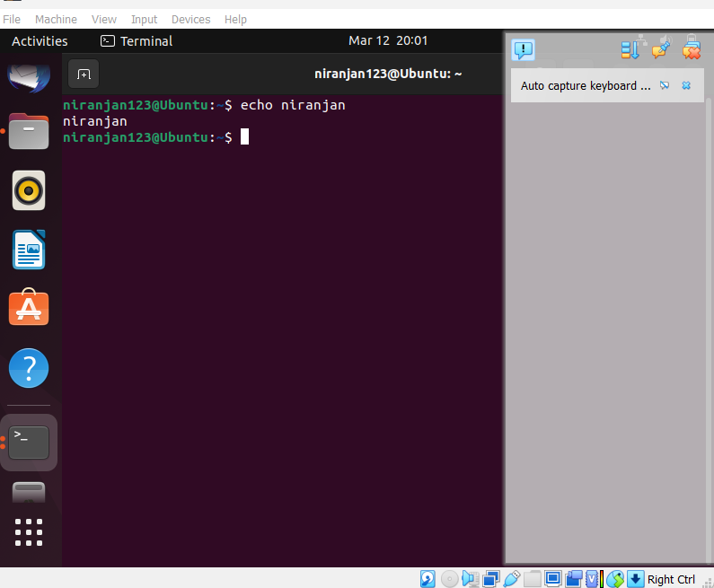Click the terminal title niranjan123@Ubuntu: ~
The width and height of the screenshot is (714, 588).
(x=388, y=74)
